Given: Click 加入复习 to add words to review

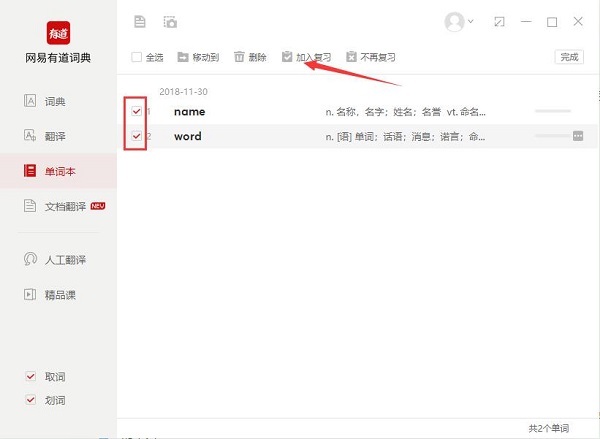Looking at the screenshot, I should tap(306, 58).
